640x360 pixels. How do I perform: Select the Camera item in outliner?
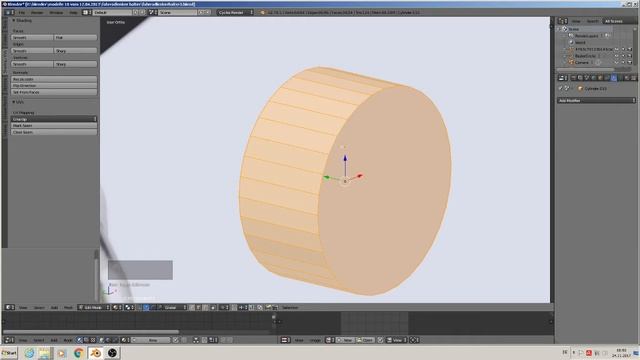tap(581, 62)
